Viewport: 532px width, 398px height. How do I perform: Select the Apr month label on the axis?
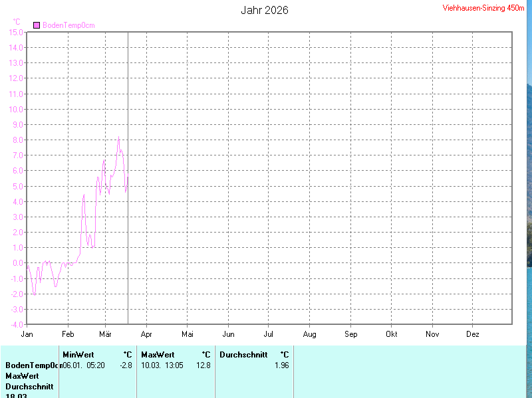tap(146, 334)
